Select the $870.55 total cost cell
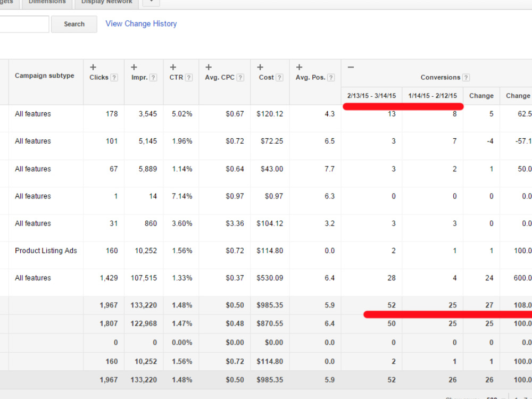Viewport: 532px width, 399px height. (x=270, y=323)
